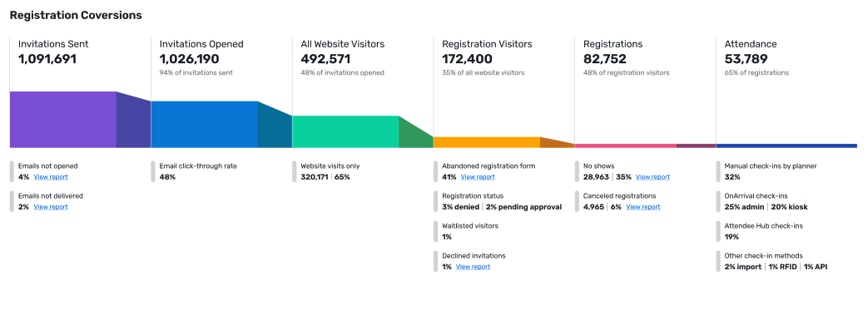Open View report for Abandoned registration form
The height and width of the screenshot is (320, 868).
[x=478, y=177]
